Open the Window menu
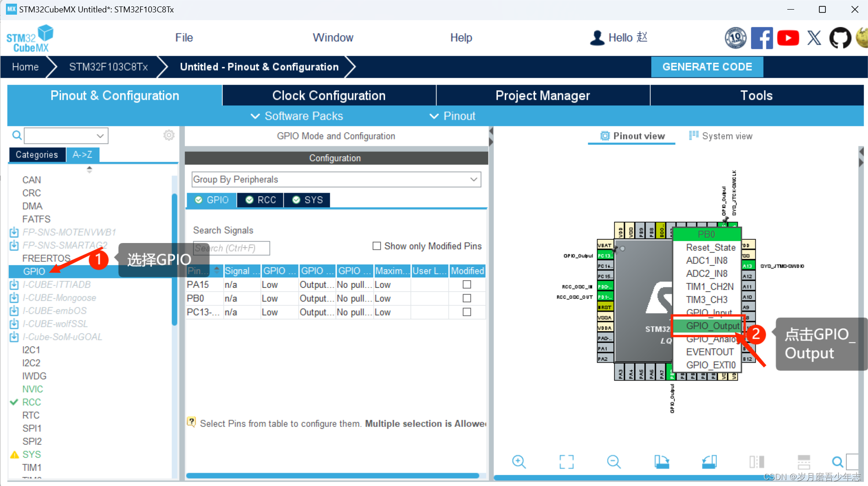Viewport: 868px width, 486px height. tap(333, 38)
